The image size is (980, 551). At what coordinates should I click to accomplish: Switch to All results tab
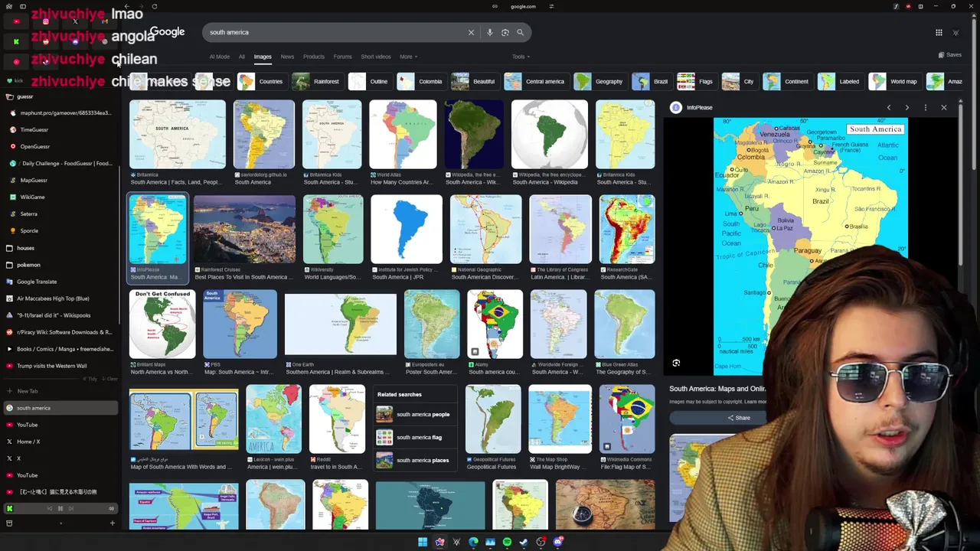(x=241, y=57)
